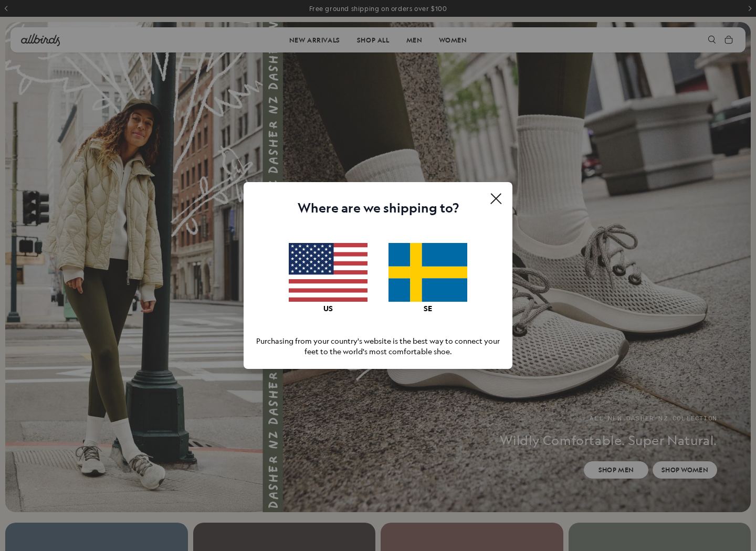Show previous announcement with left arrow
Image resolution: width=756 pixels, height=551 pixels.
tap(6, 8)
